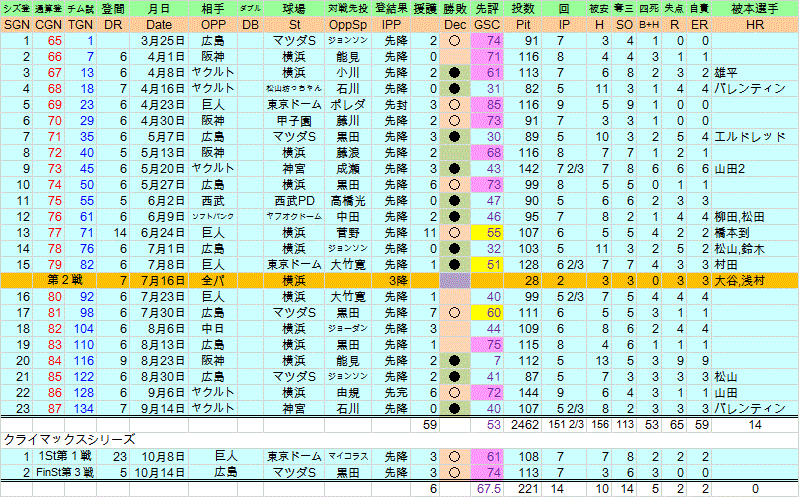
Task: Select the FinSt第3戦 row label
Action: click(x=65, y=473)
